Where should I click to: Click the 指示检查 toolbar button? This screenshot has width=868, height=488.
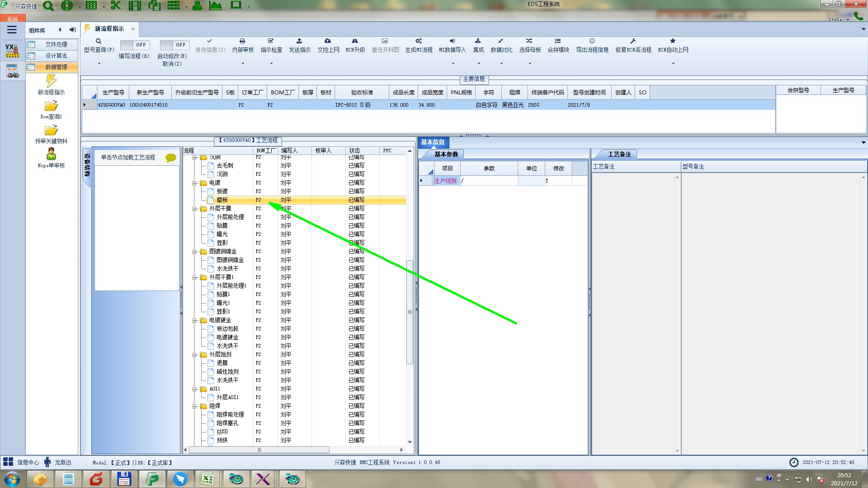coord(271,50)
